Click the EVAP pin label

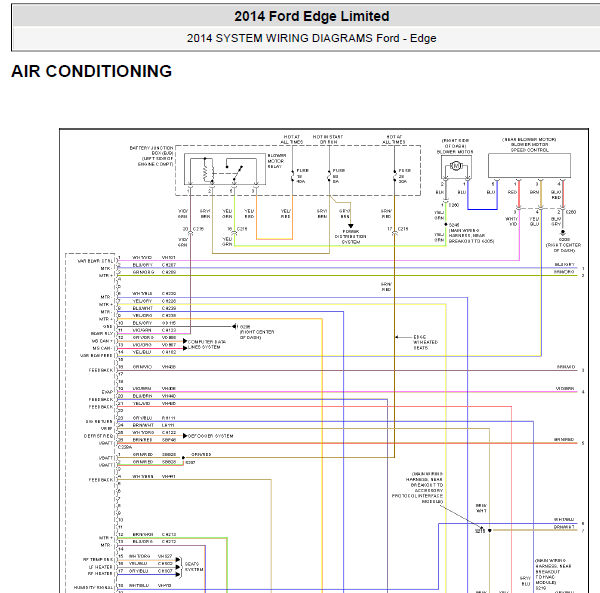[x=107, y=392]
